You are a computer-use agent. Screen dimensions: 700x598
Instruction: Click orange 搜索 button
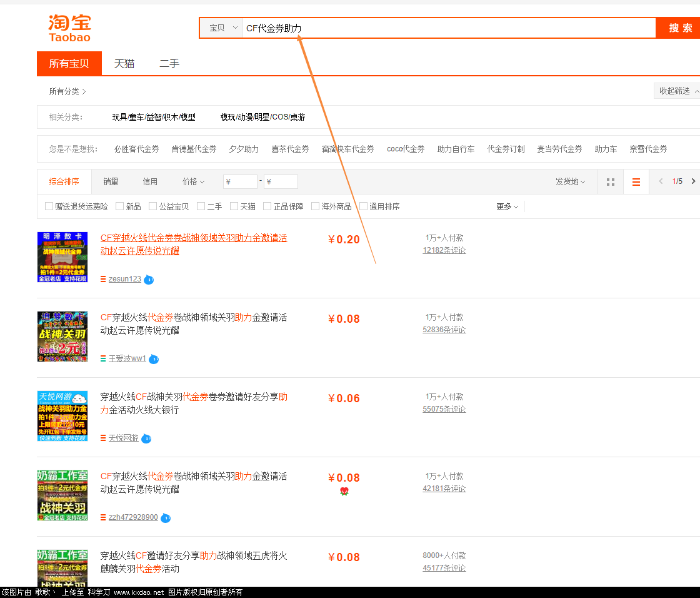(679, 28)
